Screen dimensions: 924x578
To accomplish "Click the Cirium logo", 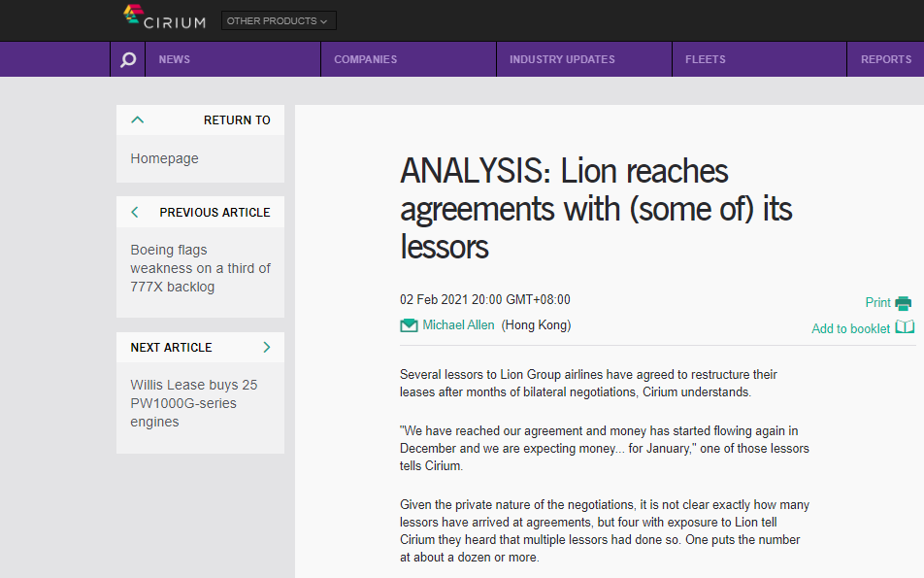I will (x=164, y=17).
